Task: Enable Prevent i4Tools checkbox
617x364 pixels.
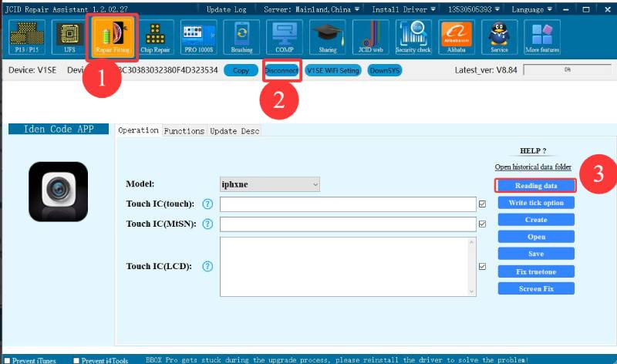Action: point(76,360)
